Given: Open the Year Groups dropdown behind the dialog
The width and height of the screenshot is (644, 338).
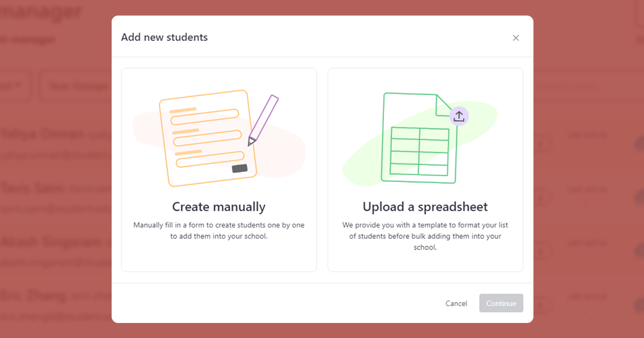Looking at the screenshot, I should 75,86.
